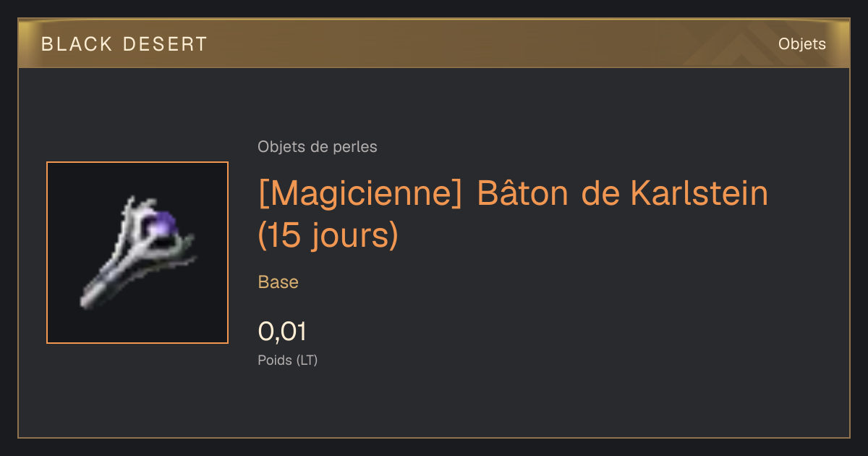The image size is (868, 456).
Task: Select the Objets de perles category label
Action: click(x=318, y=147)
